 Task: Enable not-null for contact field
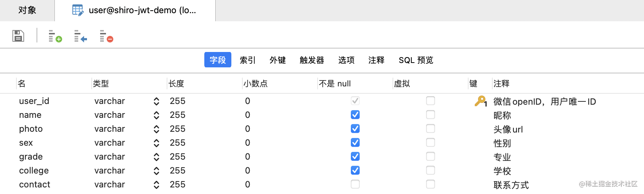click(355, 184)
